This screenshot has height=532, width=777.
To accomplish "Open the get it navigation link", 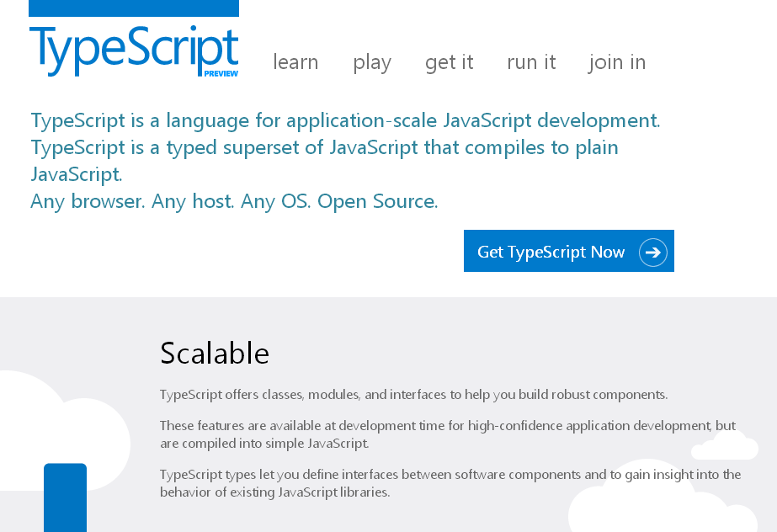I will tap(449, 62).
